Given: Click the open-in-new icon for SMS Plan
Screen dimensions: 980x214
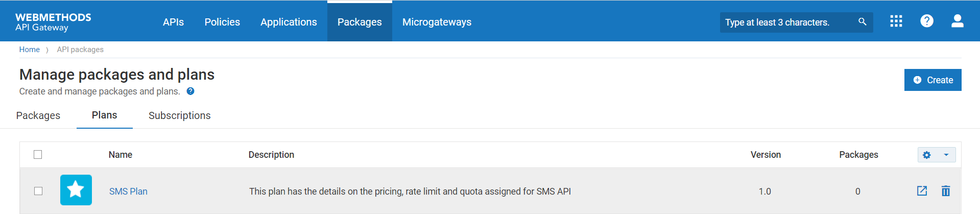Looking at the screenshot, I should tap(922, 191).
